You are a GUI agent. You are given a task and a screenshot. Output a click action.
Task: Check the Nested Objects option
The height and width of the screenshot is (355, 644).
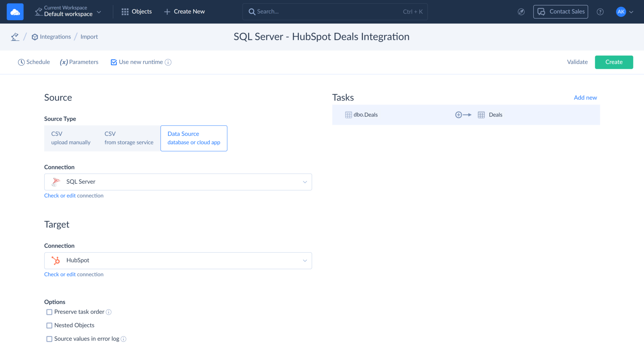(49, 325)
